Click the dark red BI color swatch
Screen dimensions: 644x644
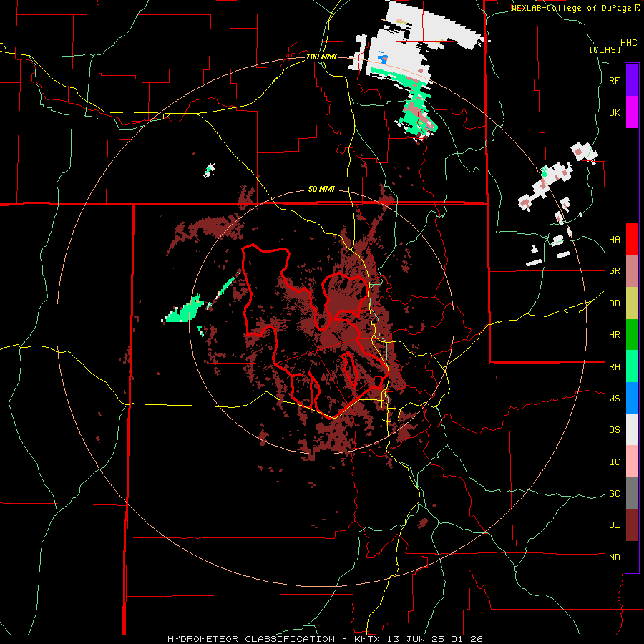[x=632, y=525]
